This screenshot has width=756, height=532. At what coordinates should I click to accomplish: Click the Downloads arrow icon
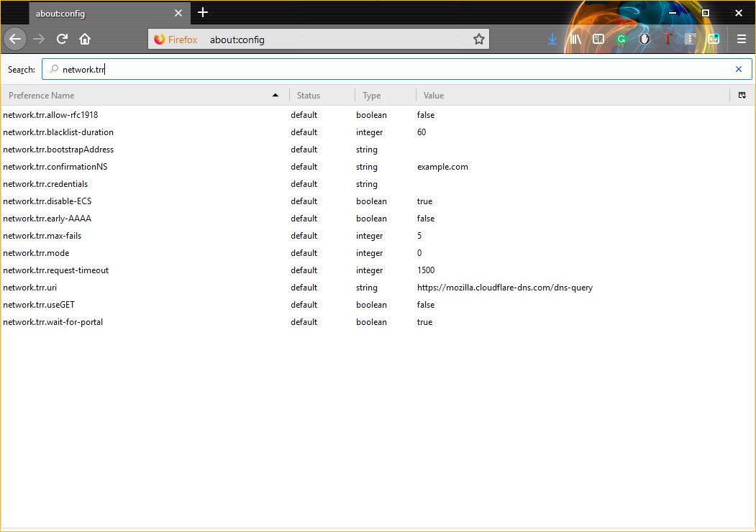pyautogui.click(x=552, y=40)
